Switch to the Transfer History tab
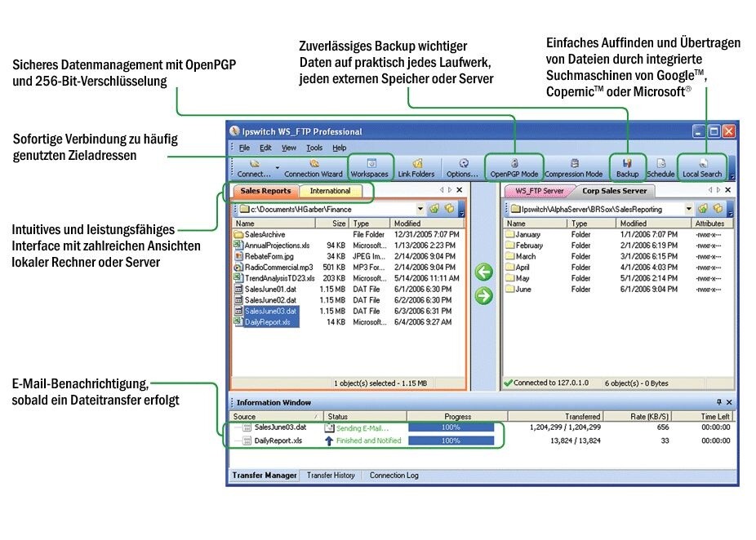756x540 pixels. click(331, 476)
